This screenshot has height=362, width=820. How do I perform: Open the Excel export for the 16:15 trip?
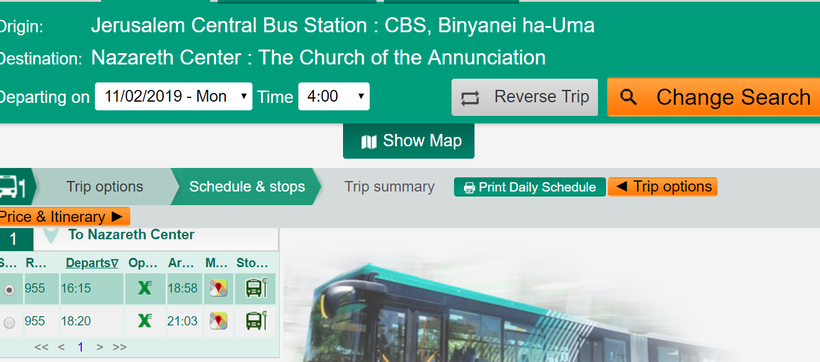click(145, 288)
